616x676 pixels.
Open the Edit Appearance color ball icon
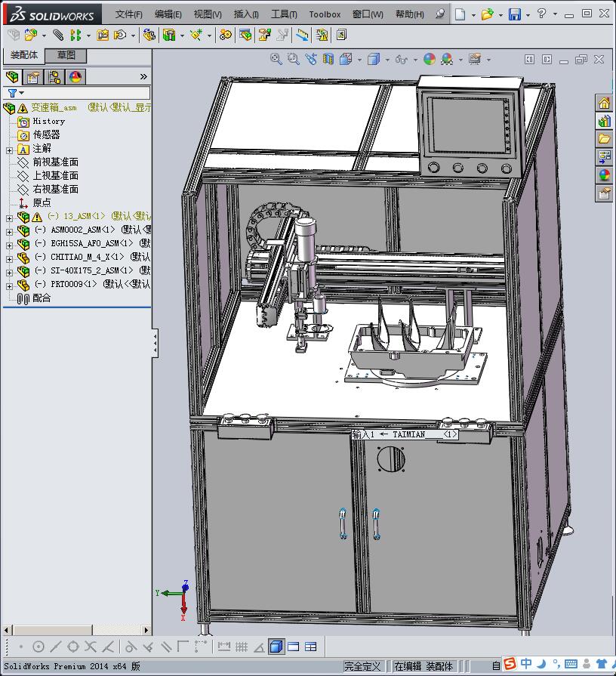[x=430, y=59]
